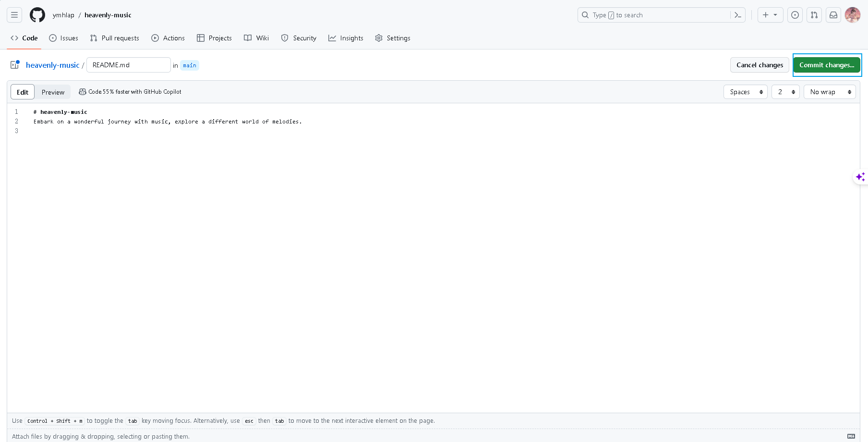Open pull requests icon in header
The image size is (868, 442).
[814, 15]
